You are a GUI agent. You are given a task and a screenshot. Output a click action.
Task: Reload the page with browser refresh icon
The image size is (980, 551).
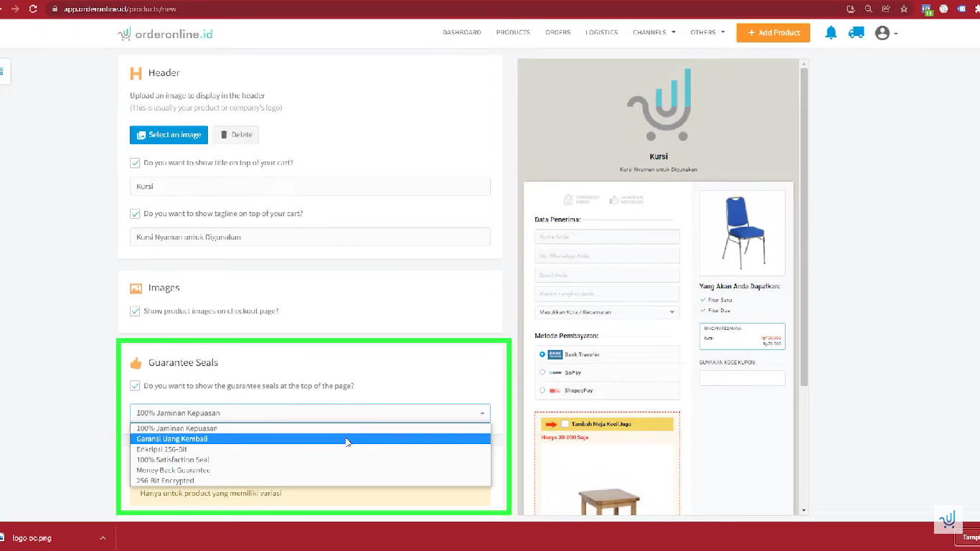[x=33, y=9]
